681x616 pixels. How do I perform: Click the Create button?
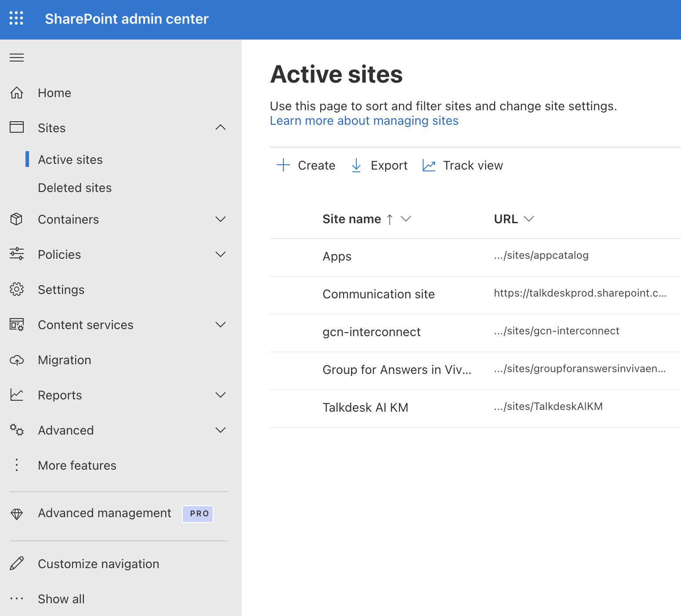(306, 165)
